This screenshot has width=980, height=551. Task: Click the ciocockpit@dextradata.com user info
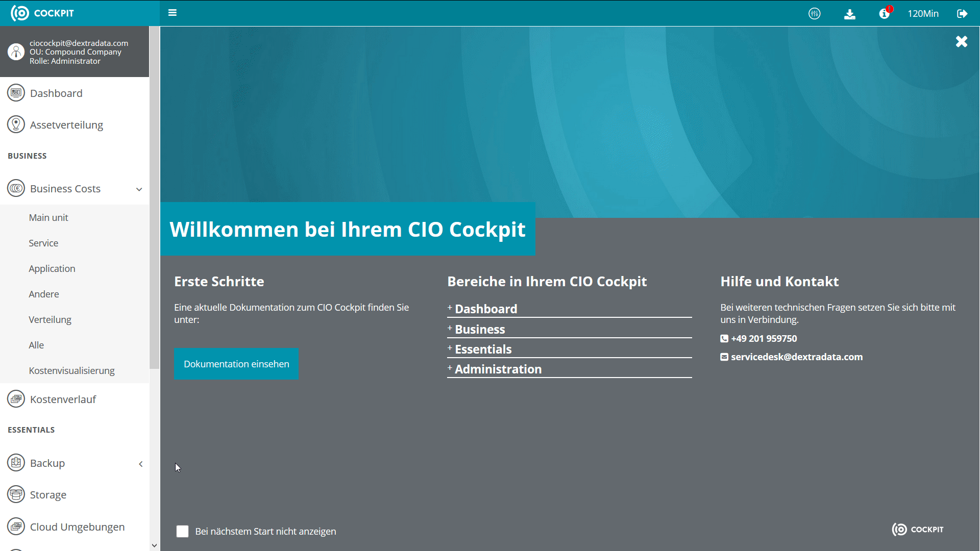(79, 43)
